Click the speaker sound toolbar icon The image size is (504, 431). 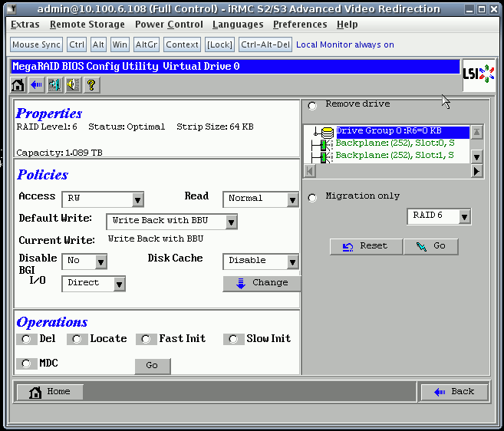click(74, 85)
